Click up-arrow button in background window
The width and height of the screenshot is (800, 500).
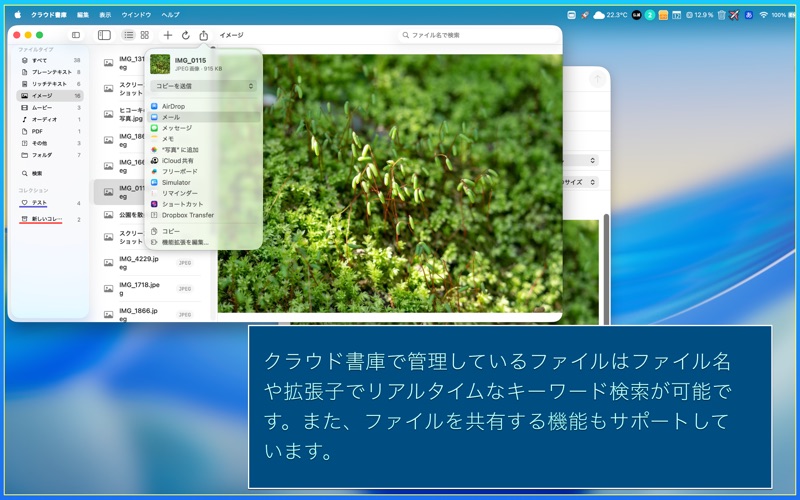597,79
